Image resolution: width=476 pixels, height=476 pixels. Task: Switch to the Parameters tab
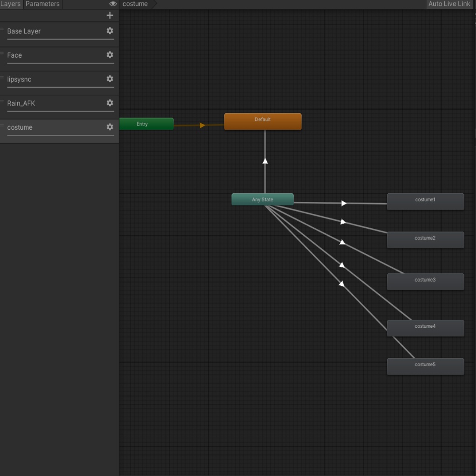[42, 4]
